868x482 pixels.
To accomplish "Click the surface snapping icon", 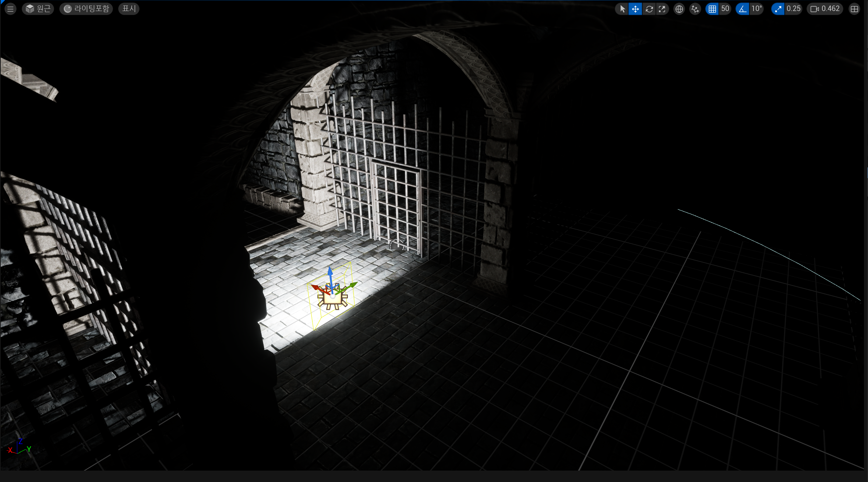I will click(695, 9).
